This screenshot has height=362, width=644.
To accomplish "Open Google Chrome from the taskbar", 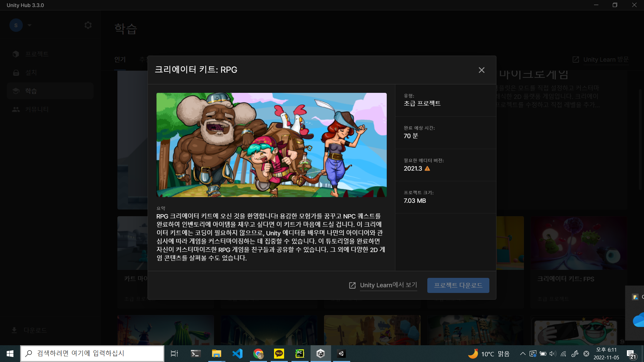I will point(258,354).
